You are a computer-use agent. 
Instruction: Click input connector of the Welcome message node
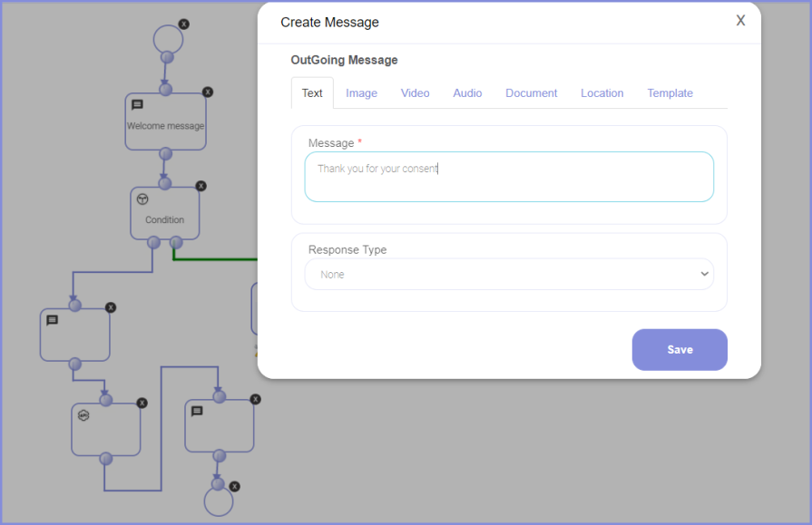(166, 89)
